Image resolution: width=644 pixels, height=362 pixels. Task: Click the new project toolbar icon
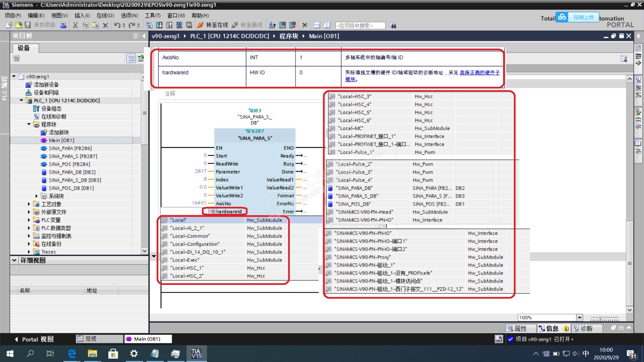click(9, 25)
